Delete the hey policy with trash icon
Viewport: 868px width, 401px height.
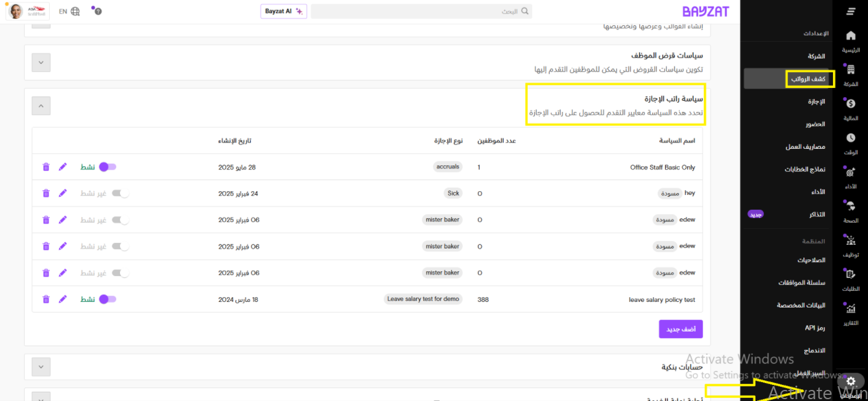point(46,193)
